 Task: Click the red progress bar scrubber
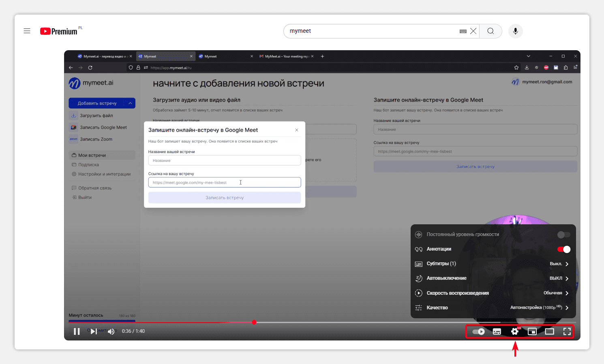[254, 322]
